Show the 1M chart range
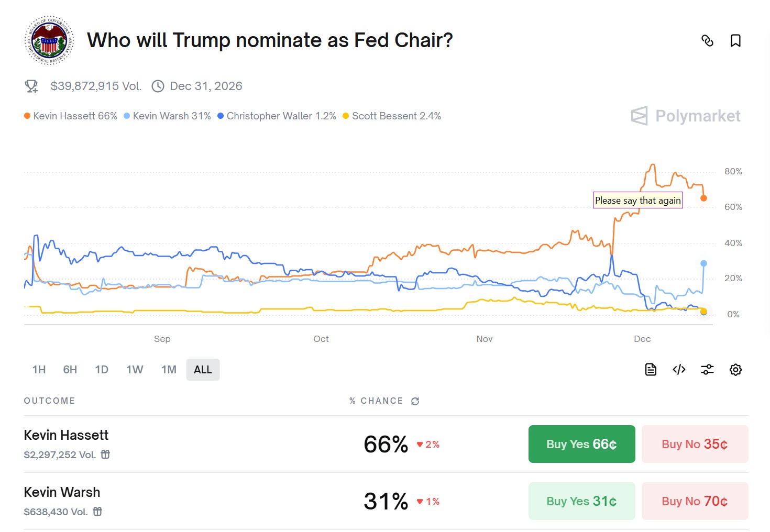The height and width of the screenshot is (532, 770). pyautogui.click(x=169, y=370)
